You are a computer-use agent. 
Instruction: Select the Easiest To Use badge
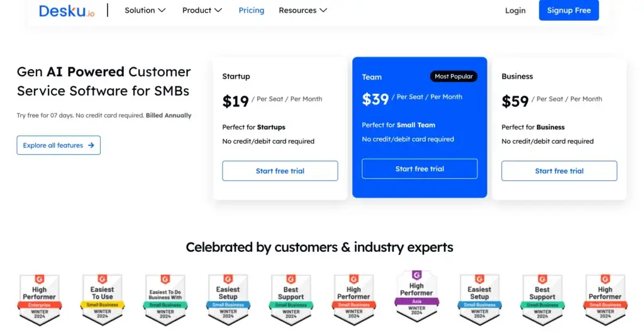point(103,300)
